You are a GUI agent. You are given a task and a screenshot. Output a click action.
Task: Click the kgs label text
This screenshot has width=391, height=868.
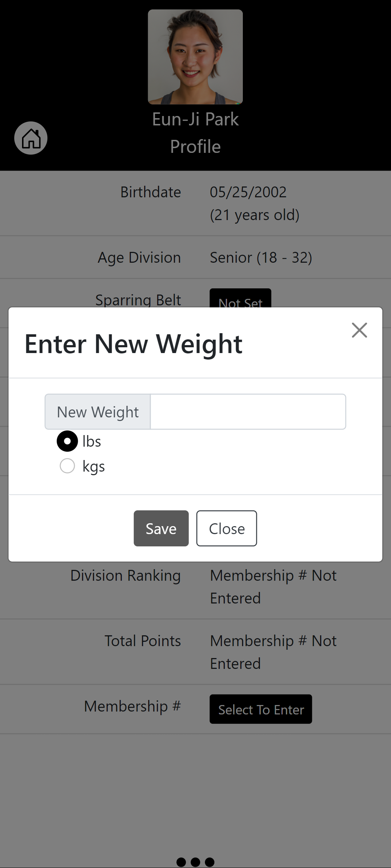94,467
